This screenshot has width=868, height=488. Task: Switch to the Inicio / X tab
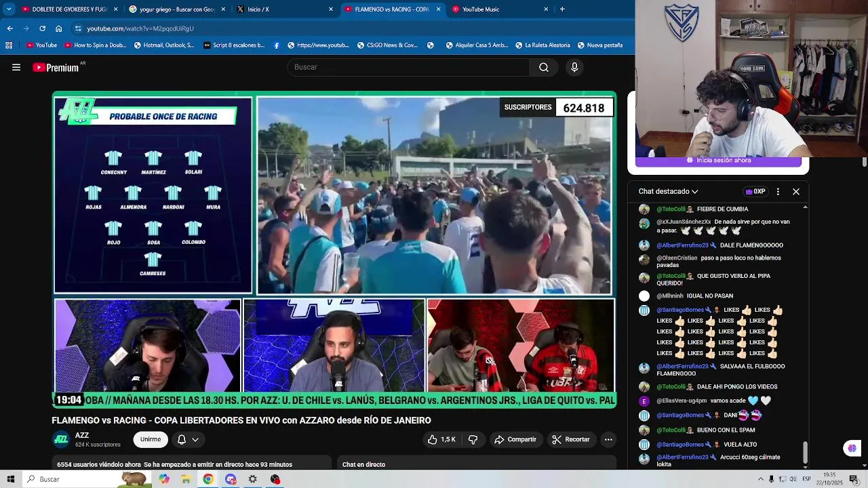point(285,9)
